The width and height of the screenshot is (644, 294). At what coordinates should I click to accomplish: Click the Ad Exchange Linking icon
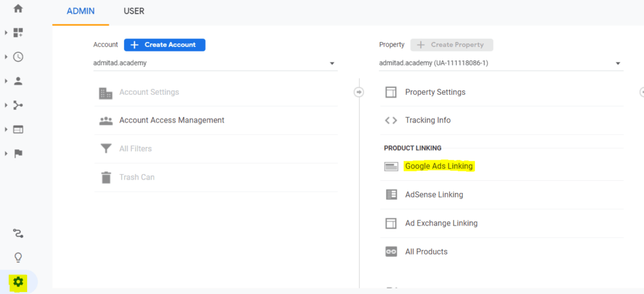click(391, 223)
